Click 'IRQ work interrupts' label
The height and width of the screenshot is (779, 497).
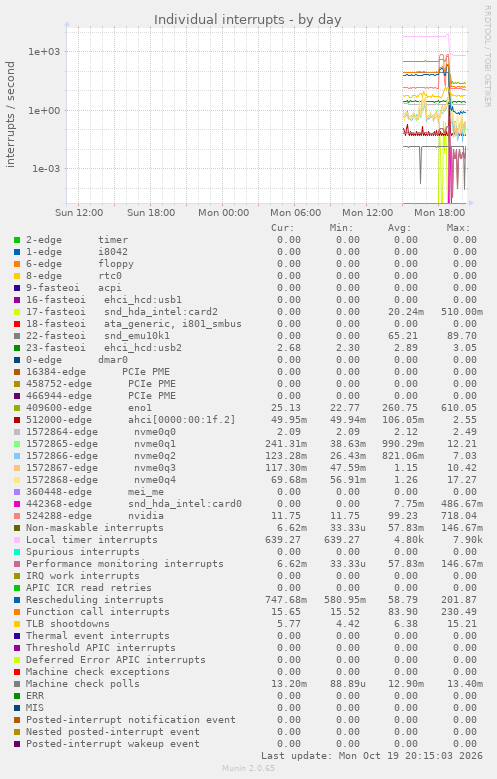pos(83,576)
